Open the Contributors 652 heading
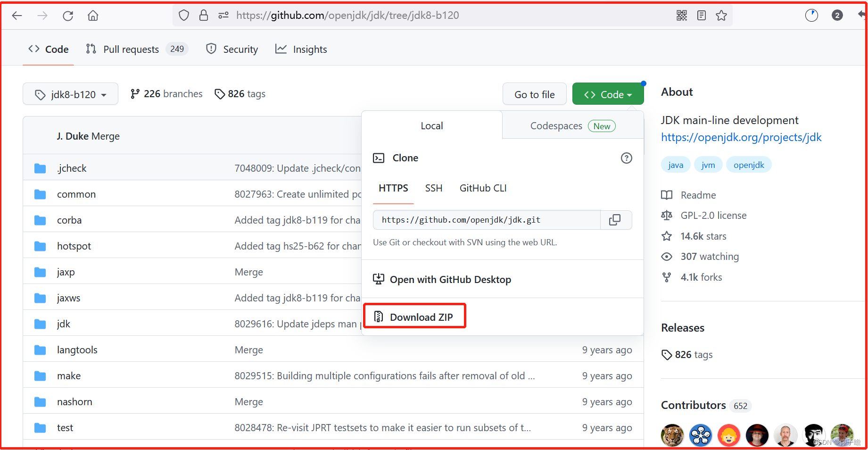This screenshot has height=450, width=868. pos(705,406)
